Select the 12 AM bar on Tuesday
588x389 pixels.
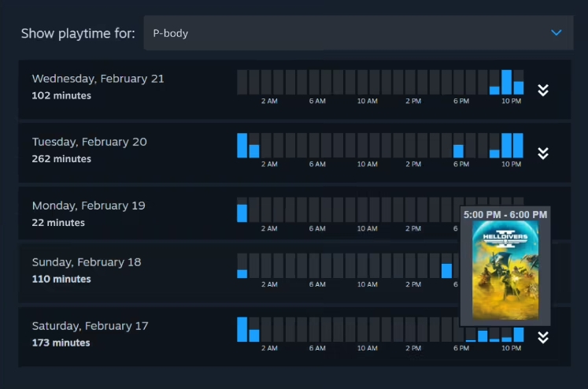point(242,146)
